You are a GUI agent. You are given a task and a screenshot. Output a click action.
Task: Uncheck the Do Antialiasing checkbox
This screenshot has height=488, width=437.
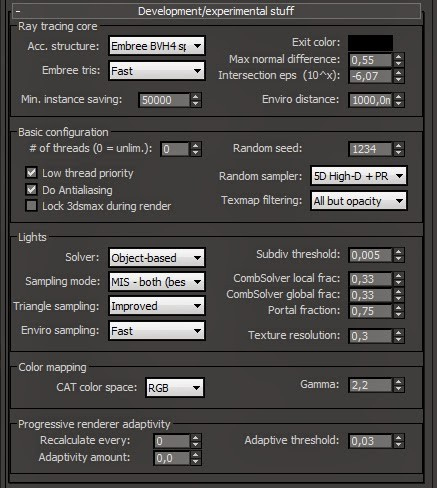coord(31,190)
